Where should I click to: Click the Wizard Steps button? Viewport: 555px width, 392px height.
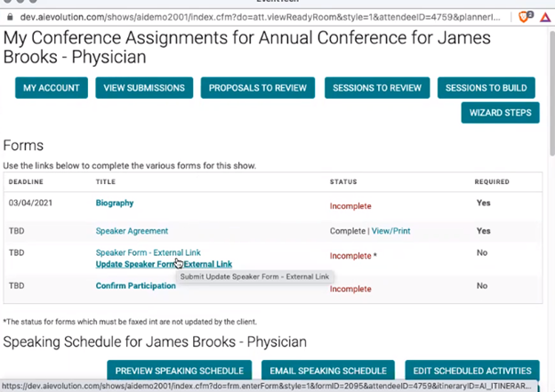499,113
